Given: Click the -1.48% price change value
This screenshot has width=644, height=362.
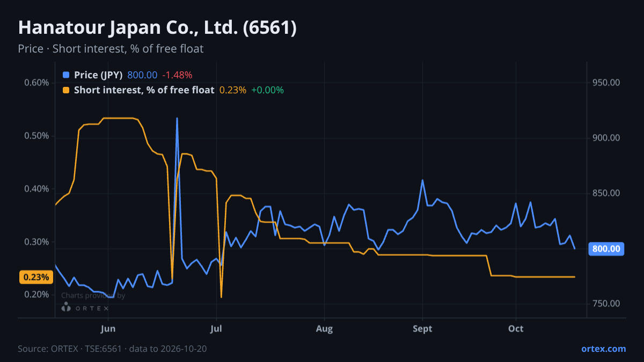Looking at the screenshot, I should coord(177,75).
